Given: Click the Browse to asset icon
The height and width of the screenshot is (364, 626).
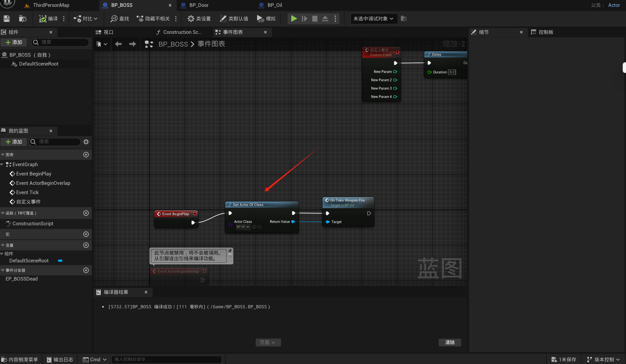Looking at the screenshot, I should [x=23, y=19].
